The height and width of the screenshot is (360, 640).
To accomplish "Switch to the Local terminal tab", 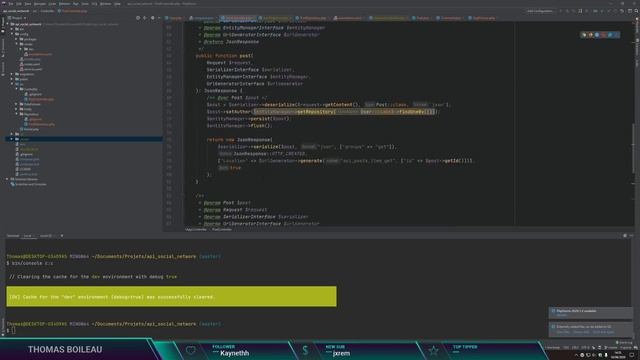I will tap(28, 236).
